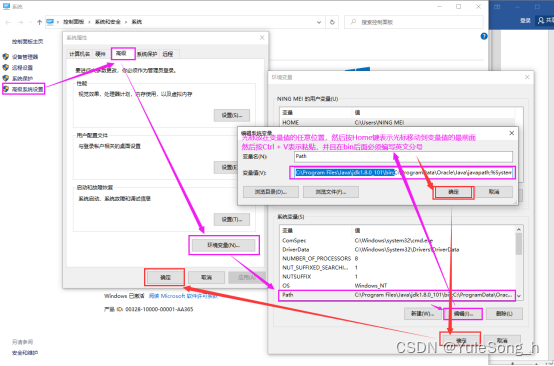The width and height of the screenshot is (554, 366).
Task: Refresh the Control Panel address bar
Action: point(332,22)
